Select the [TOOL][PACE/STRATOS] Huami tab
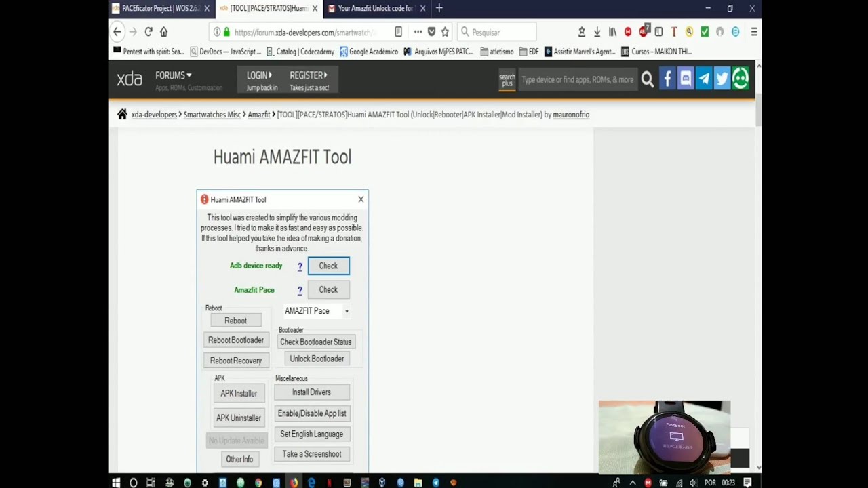 (x=268, y=8)
